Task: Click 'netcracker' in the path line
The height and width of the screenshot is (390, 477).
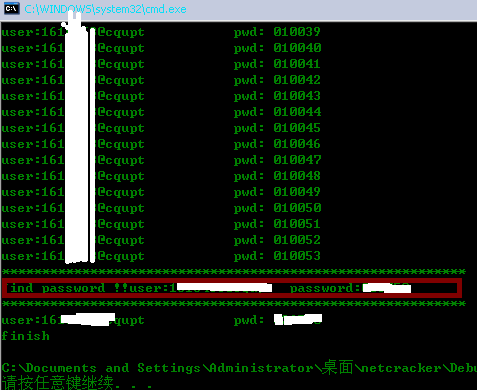Action: click(401, 368)
